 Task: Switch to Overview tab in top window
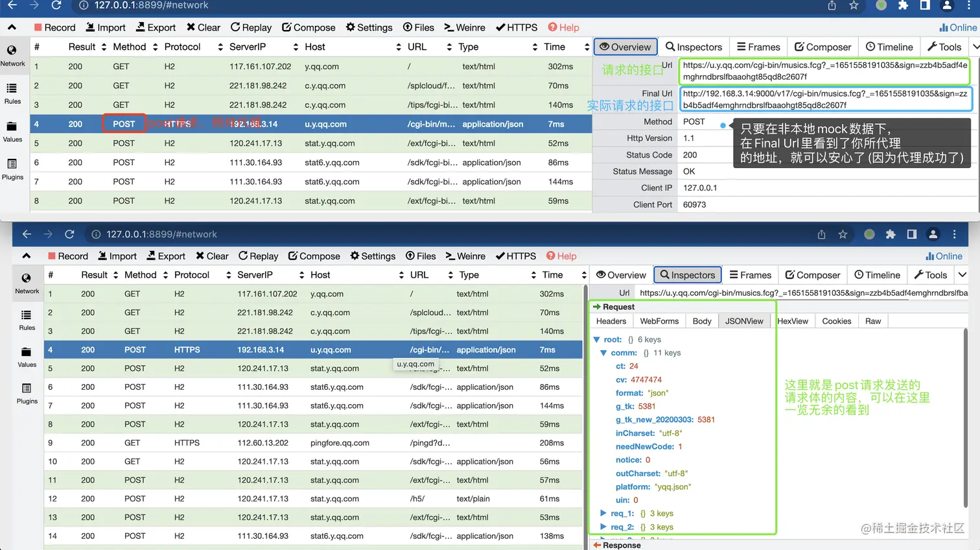coord(625,47)
